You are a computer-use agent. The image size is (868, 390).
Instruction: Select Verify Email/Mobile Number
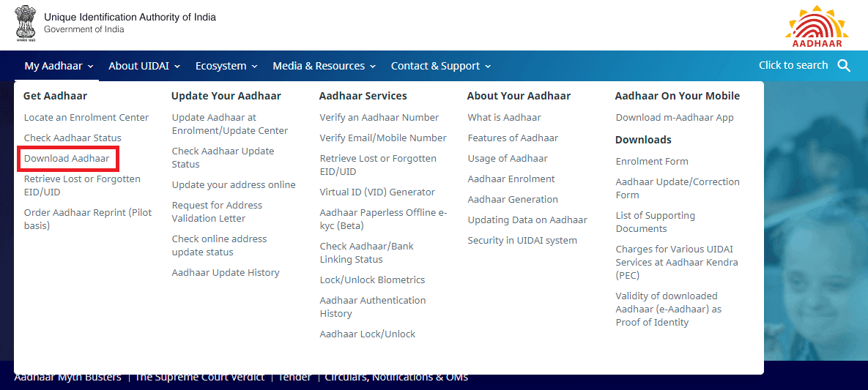(383, 138)
